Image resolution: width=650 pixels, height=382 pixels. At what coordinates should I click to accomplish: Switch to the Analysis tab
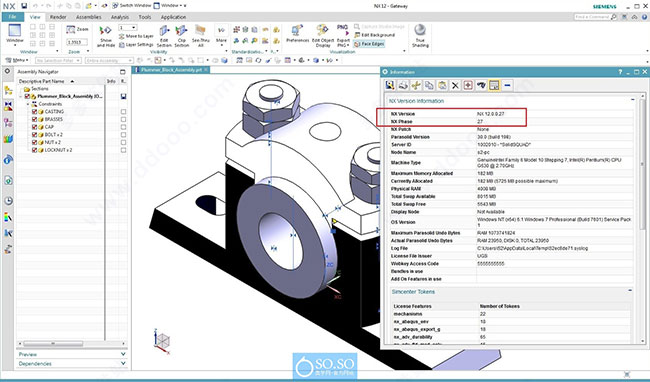pos(120,17)
